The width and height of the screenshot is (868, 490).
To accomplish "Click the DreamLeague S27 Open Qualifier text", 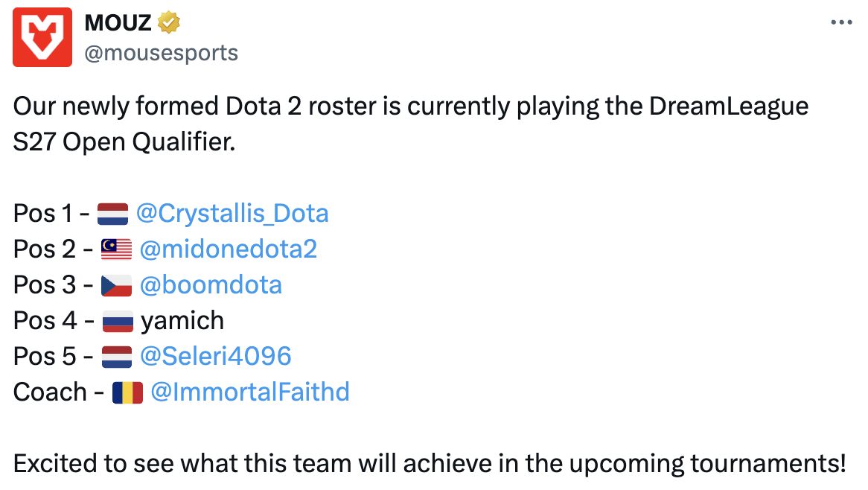I will point(411,124).
